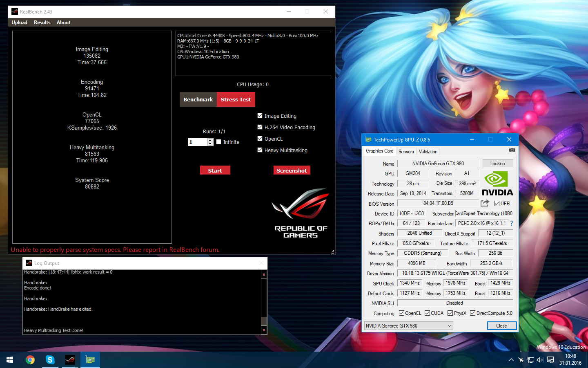Expand the NVIDIA GeForce GTX 980 dropdown
The image size is (588, 368).
coord(449,326)
